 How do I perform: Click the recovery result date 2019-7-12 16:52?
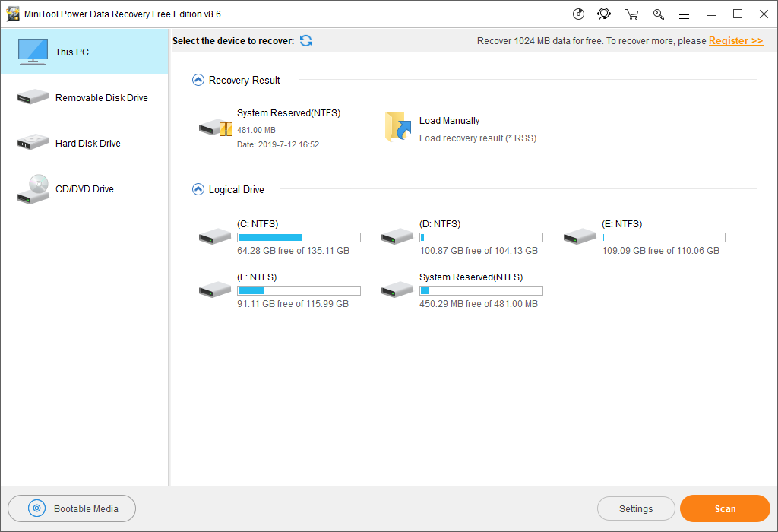tap(278, 145)
